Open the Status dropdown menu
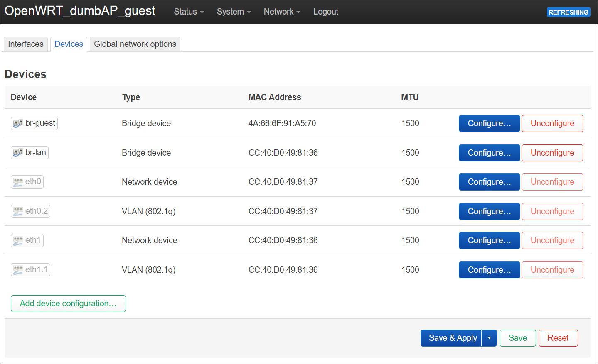 coord(189,12)
